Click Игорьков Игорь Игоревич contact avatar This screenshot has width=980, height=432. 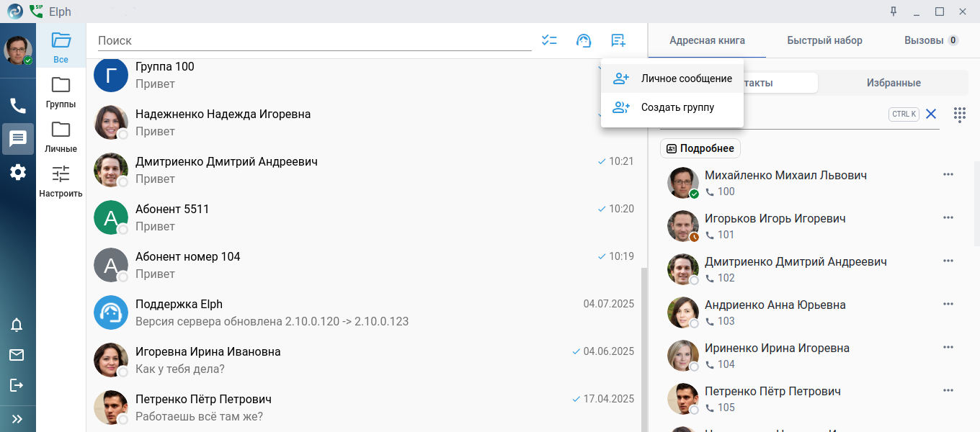683,226
